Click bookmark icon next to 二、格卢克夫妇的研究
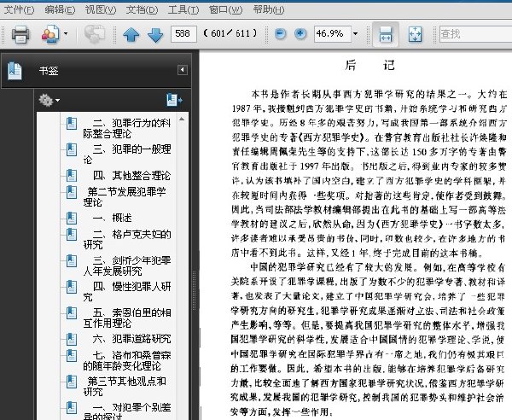This screenshot has height=420, width=512. [72, 234]
